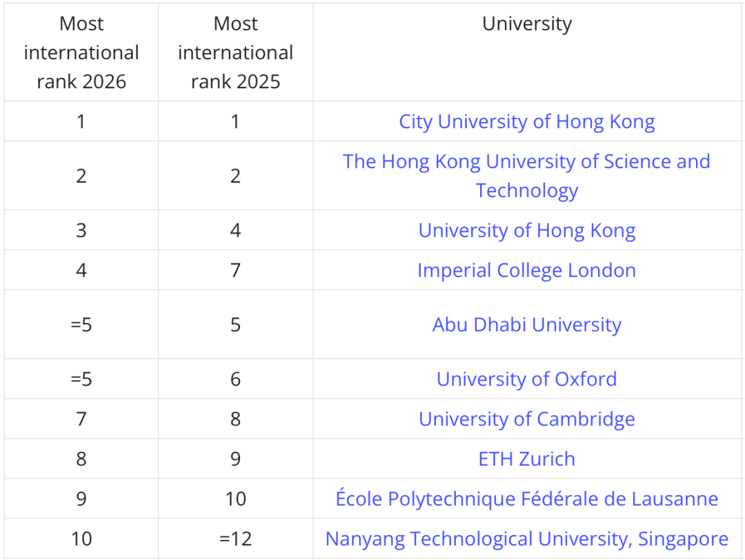This screenshot has height=560, width=745.
Task: Click the École Polytechnique Fédérale de Lausanne link
Action: coord(526,499)
